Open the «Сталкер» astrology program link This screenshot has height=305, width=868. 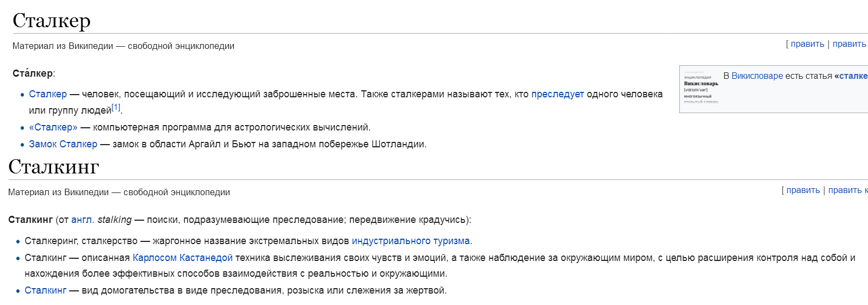tap(53, 127)
